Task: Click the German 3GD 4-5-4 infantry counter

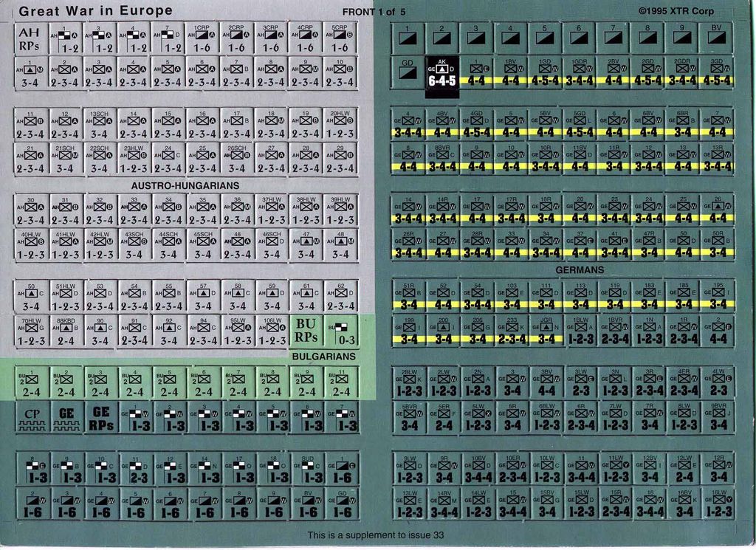Action: tap(717, 73)
